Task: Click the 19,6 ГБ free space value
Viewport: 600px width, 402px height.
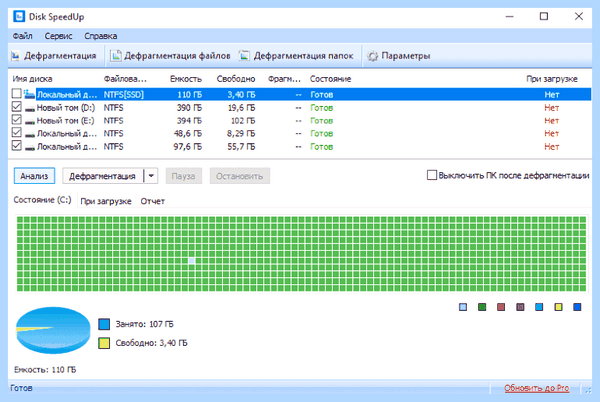Action: [x=241, y=108]
